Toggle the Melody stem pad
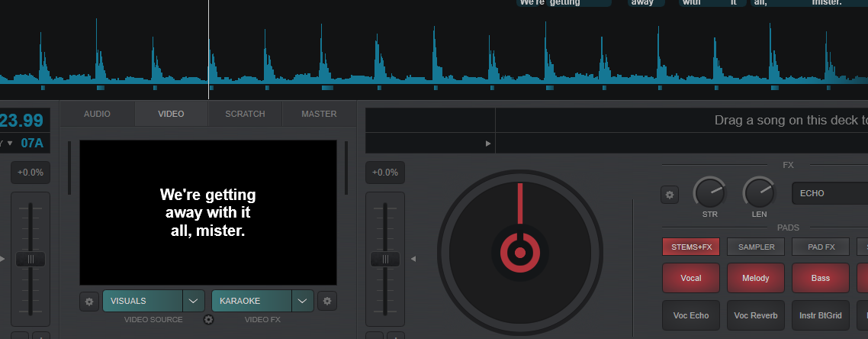 coord(756,278)
